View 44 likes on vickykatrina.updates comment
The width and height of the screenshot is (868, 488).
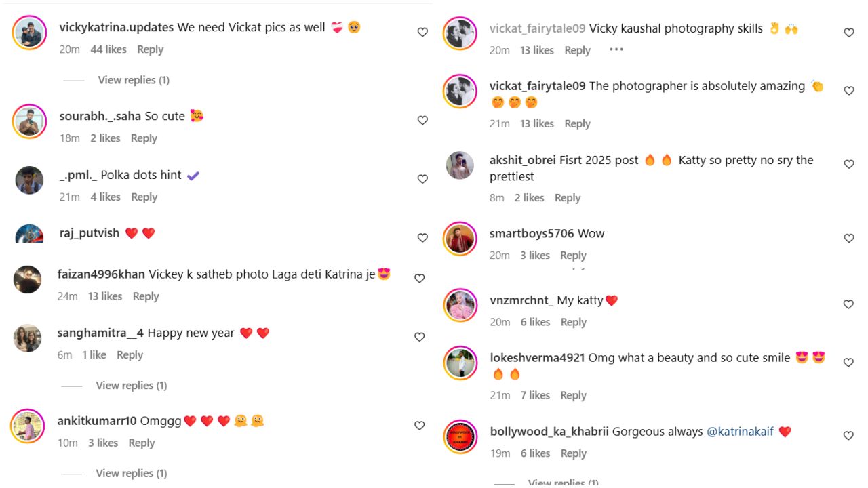(108, 49)
